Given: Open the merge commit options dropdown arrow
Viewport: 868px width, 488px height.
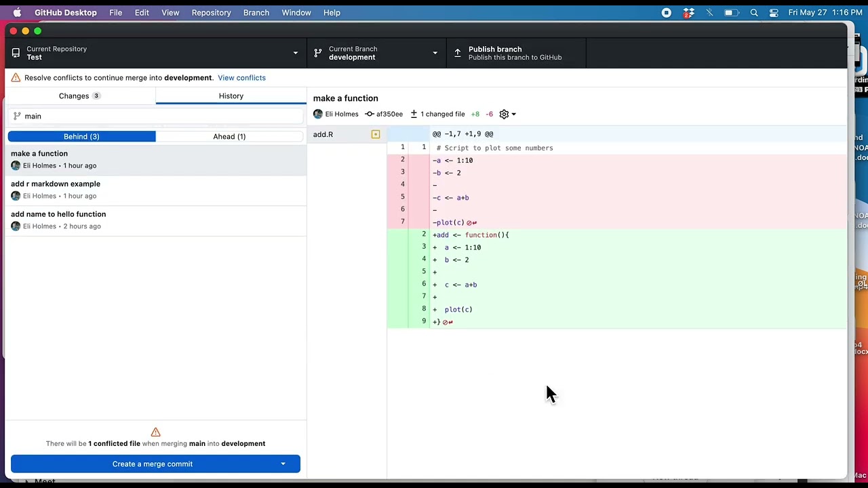Looking at the screenshot, I should (x=283, y=464).
